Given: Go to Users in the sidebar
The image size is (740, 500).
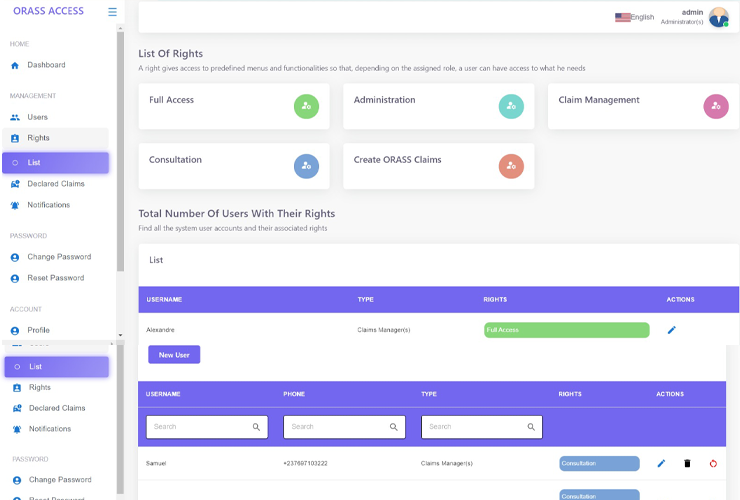Looking at the screenshot, I should click(37, 117).
